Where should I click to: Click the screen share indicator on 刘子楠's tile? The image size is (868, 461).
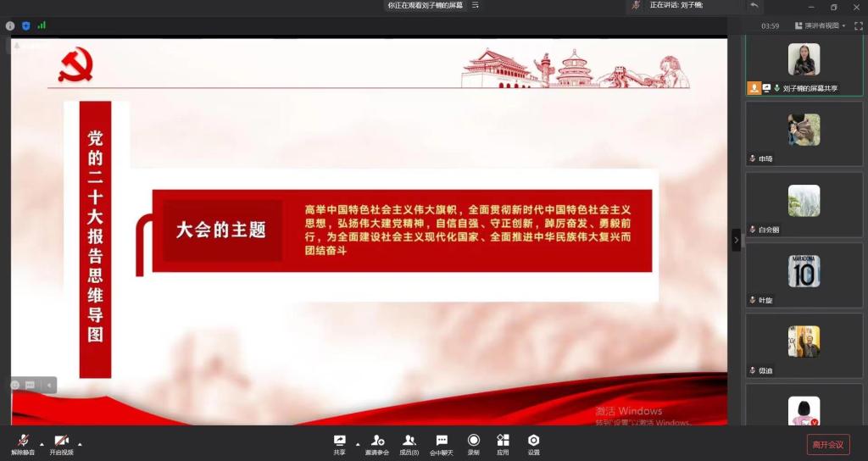tap(766, 88)
